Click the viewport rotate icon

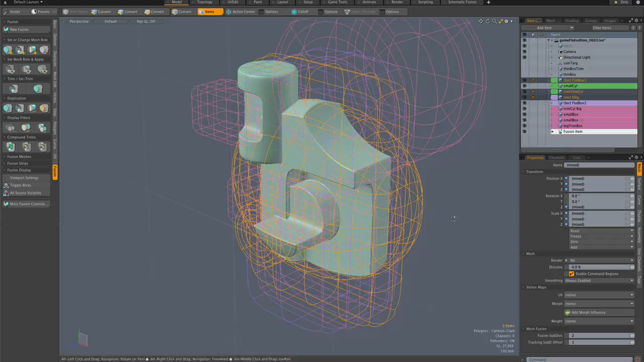click(488, 21)
